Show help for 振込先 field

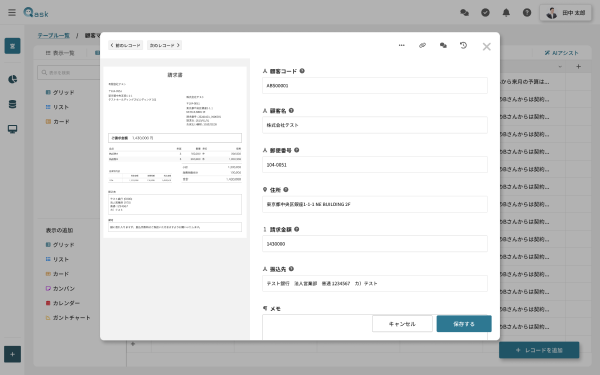coord(291,269)
